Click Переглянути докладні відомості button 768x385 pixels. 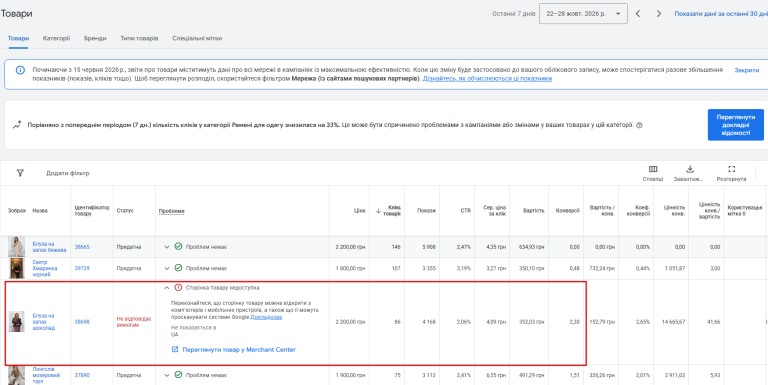736,125
